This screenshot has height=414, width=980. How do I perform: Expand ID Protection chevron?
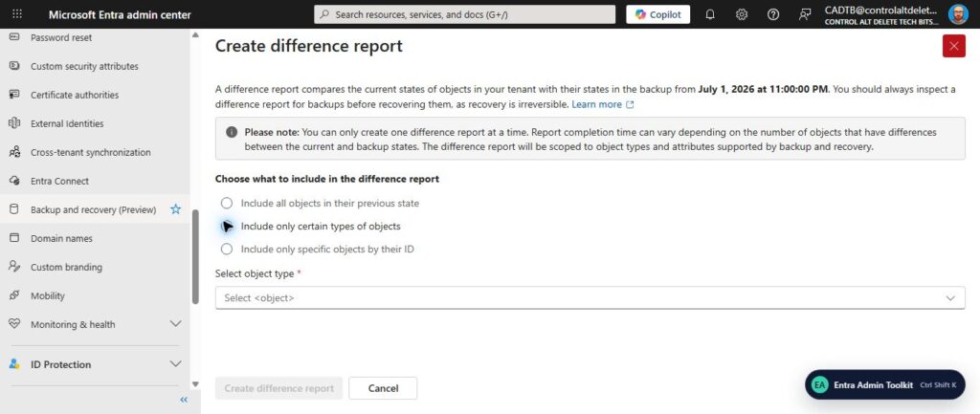coord(176,364)
